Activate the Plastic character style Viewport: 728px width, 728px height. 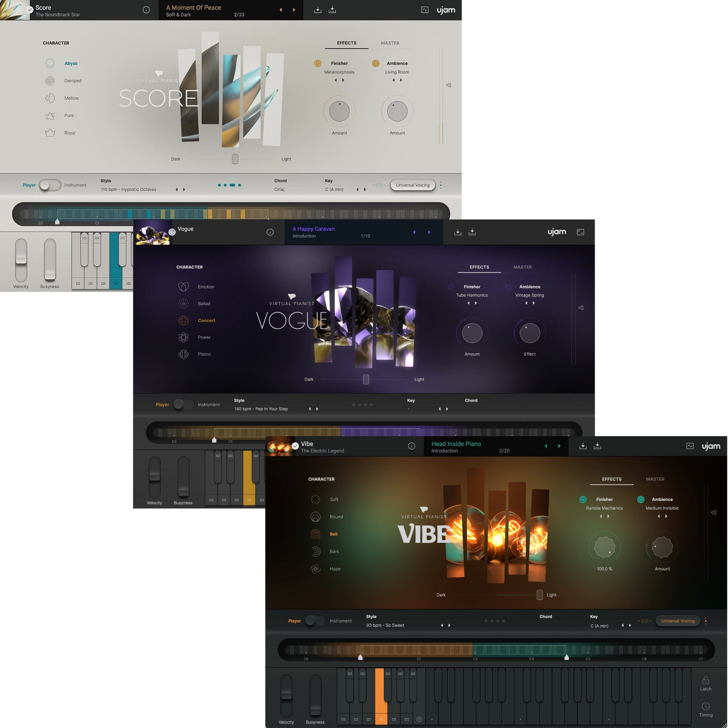pyautogui.click(x=205, y=354)
